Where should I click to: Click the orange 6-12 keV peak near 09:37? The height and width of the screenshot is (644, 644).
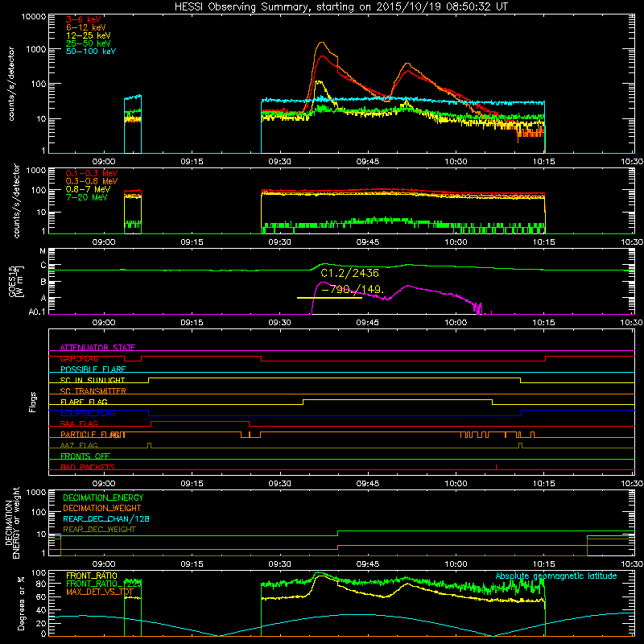321,43
